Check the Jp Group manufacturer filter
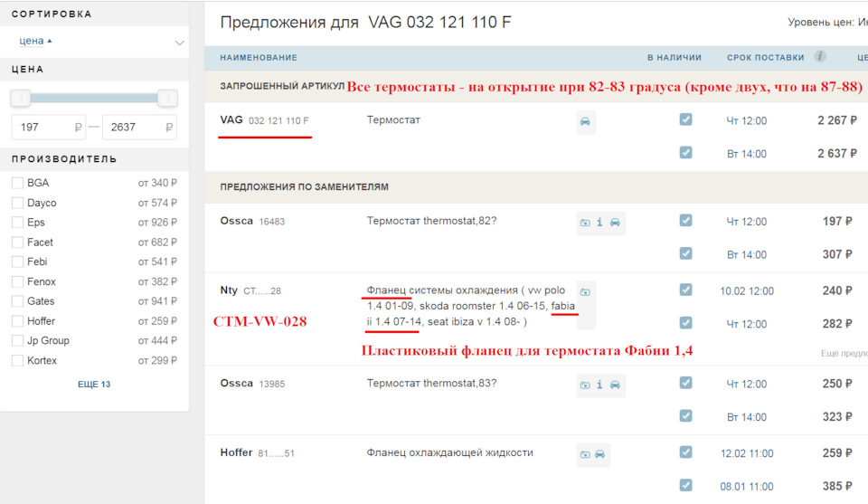This screenshot has width=868, height=504. [18, 340]
